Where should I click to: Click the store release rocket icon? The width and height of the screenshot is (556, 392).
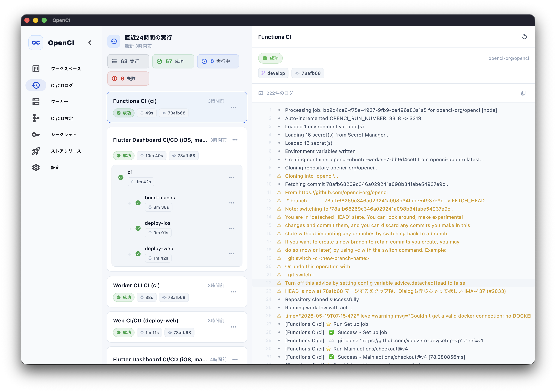[36, 151]
